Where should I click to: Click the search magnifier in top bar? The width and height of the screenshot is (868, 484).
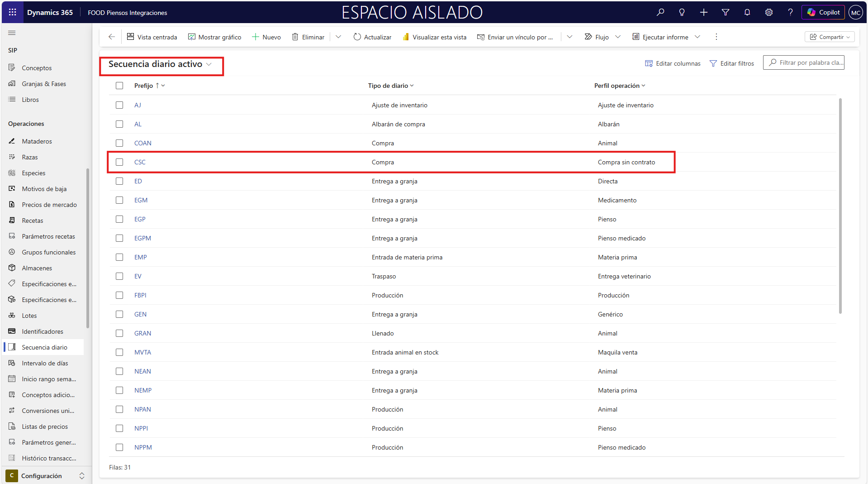tap(660, 12)
